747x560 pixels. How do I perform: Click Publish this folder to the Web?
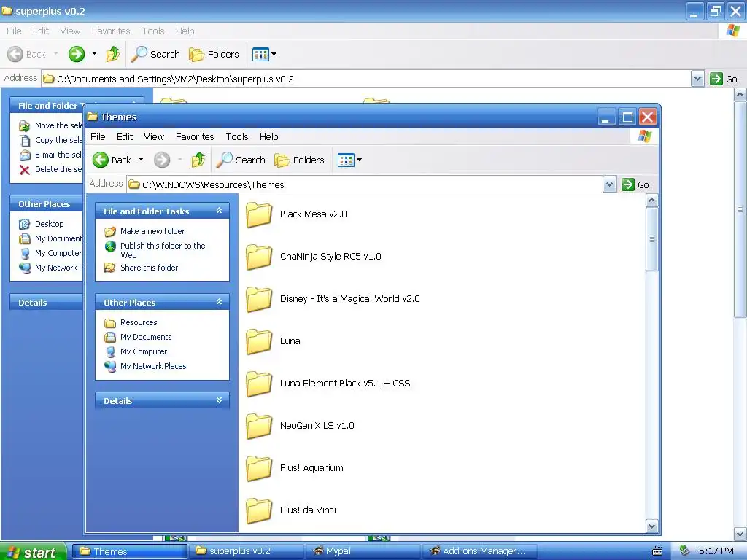tap(163, 251)
